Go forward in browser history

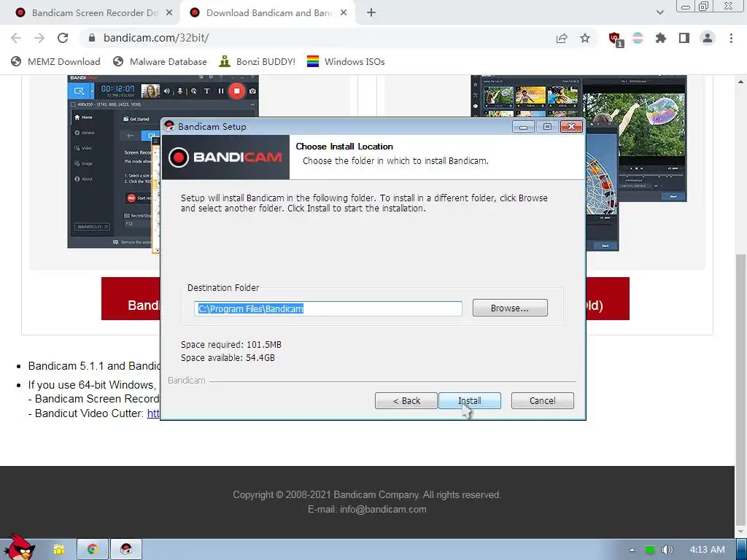point(39,38)
